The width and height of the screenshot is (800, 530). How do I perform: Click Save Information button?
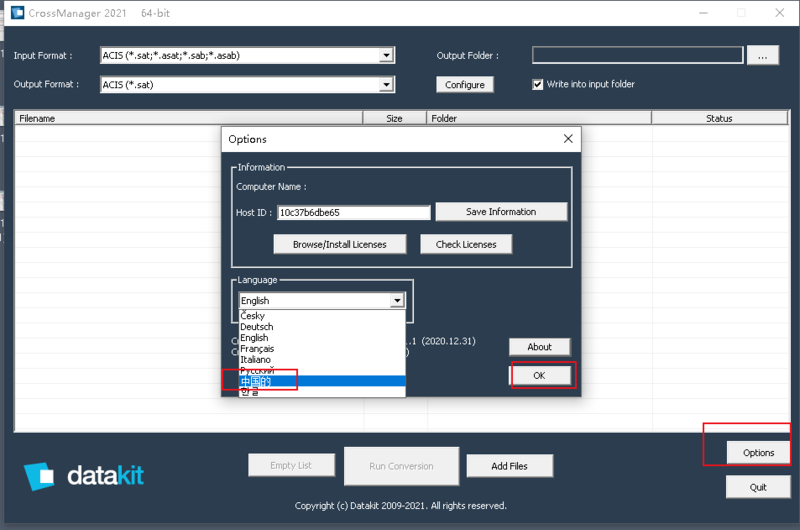pyautogui.click(x=501, y=212)
